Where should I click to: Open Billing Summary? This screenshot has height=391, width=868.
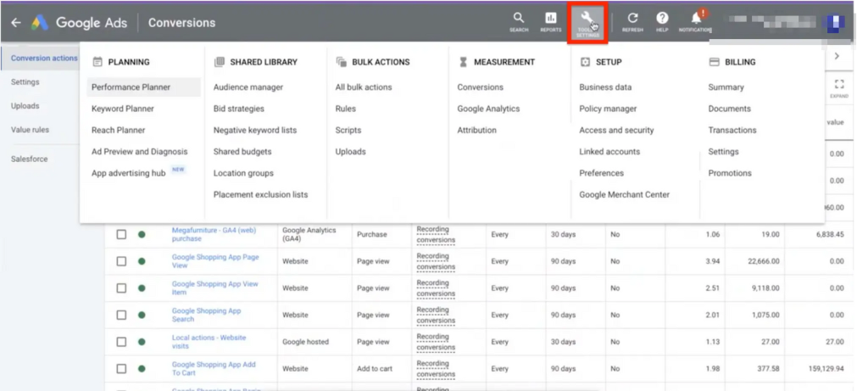tap(726, 87)
